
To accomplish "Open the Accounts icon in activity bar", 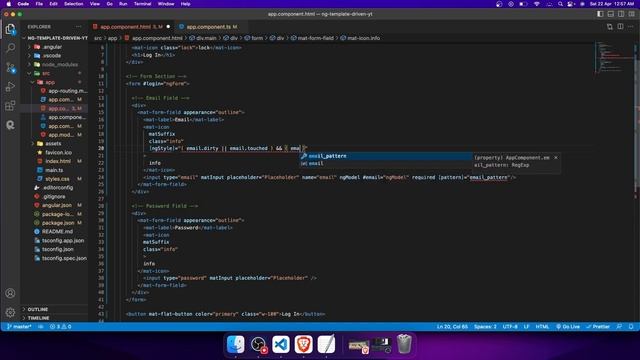I will [10, 293].
